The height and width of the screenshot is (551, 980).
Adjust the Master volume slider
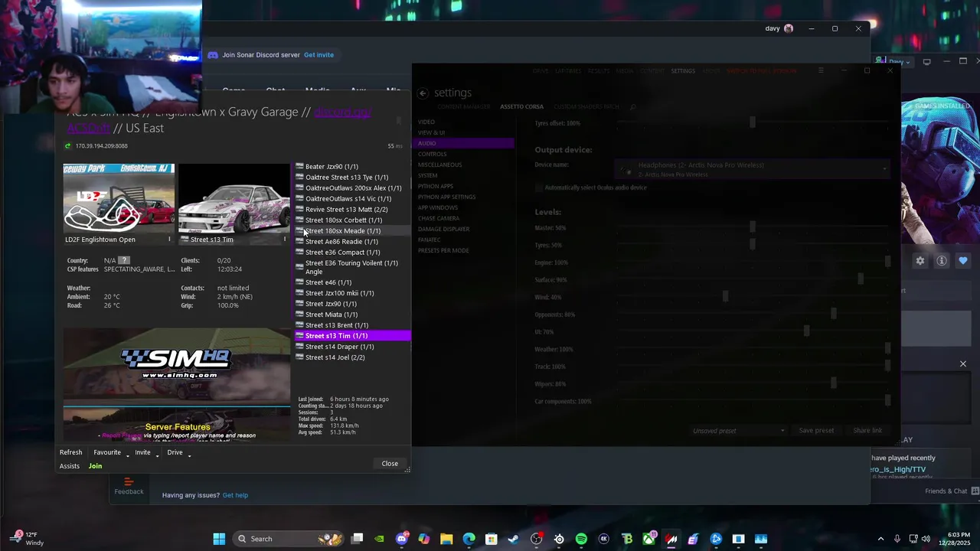(754, 227)
